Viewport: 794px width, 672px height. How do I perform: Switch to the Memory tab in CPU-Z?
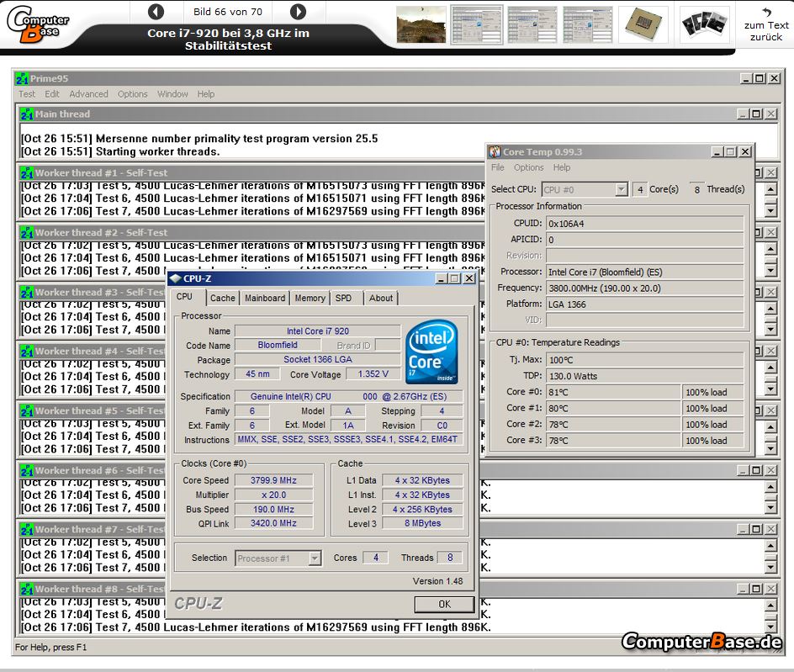pyautogui.click(x=310, y=299)
